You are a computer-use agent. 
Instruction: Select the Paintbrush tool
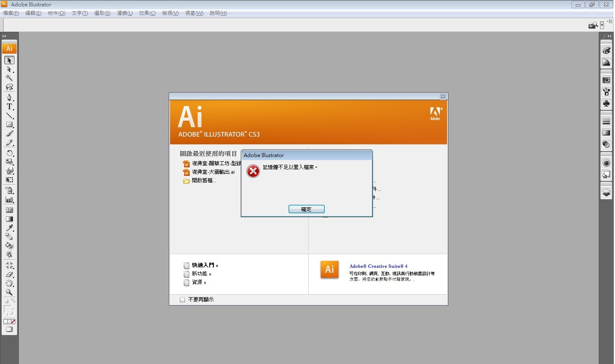(9, 133)
